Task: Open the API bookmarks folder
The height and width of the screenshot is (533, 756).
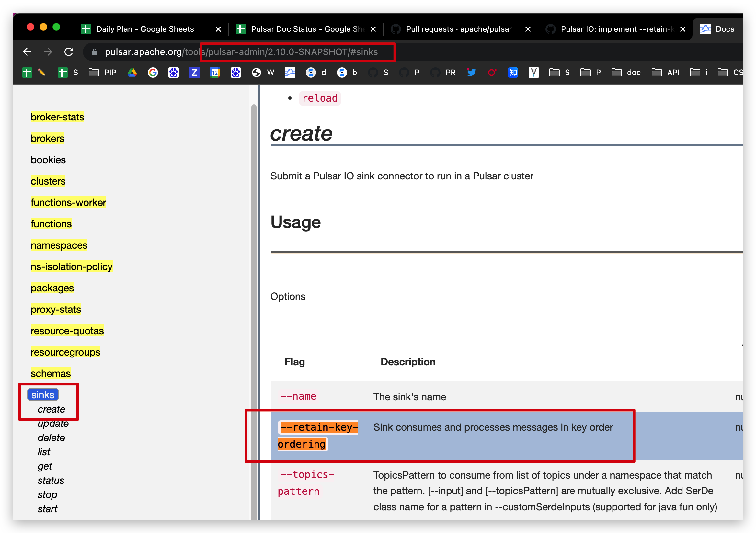Action: 666,73
